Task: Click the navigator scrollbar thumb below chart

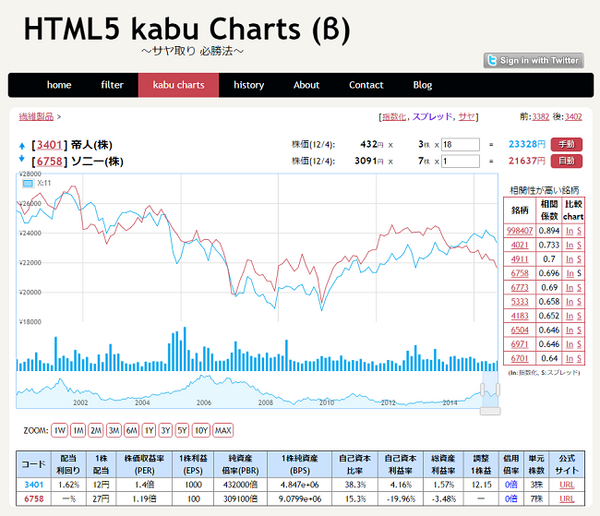Action: tap(490, 411)
